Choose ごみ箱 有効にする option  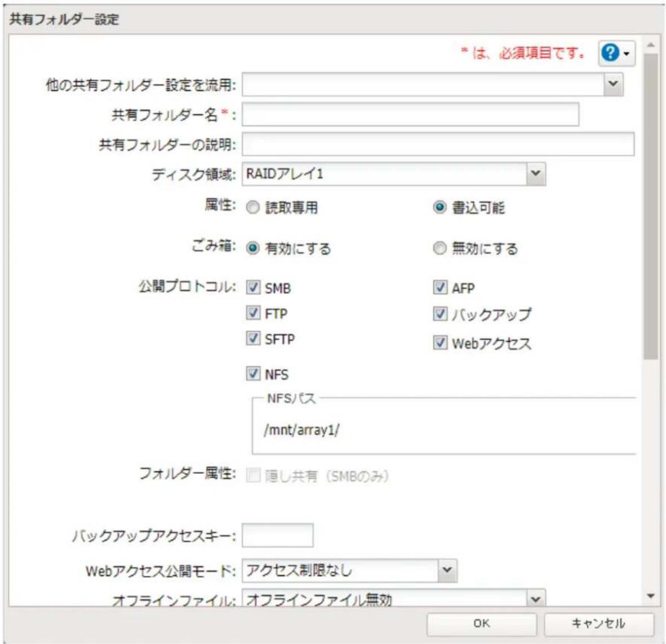253,248
